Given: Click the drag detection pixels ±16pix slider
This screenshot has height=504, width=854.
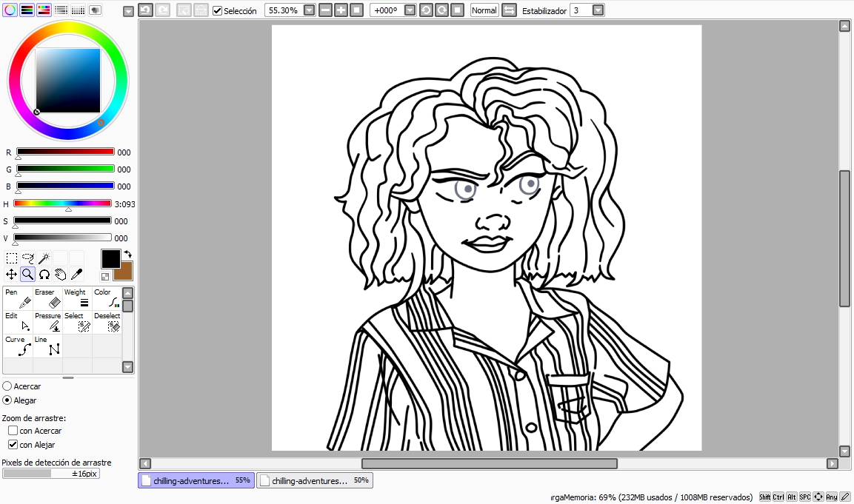Looking at the screenshot, I should (51, 474).
